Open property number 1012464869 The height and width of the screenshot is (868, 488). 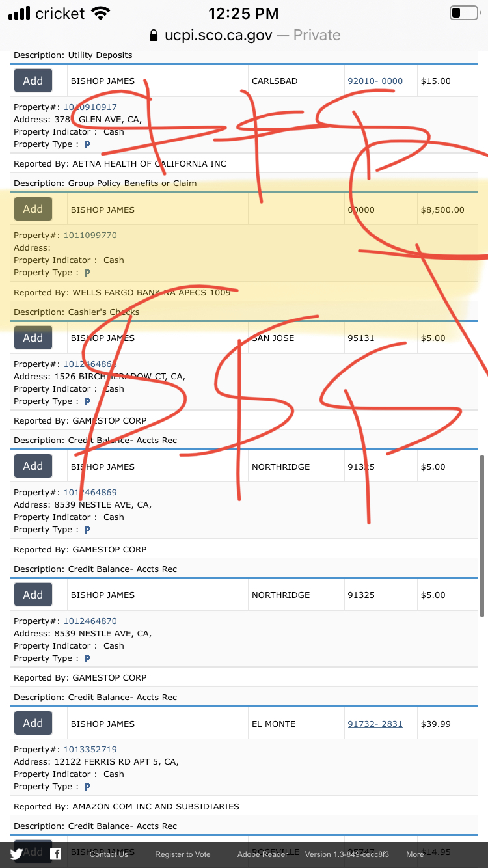coord(90,493)
